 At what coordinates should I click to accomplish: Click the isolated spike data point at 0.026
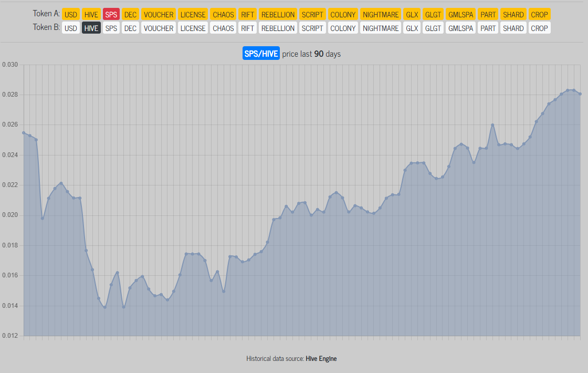(492, 125)
